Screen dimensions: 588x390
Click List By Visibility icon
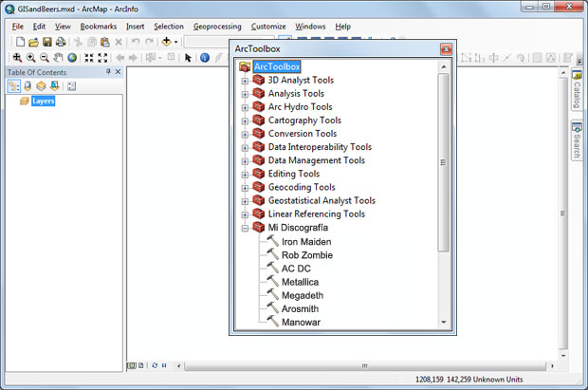tap(41, 86)
